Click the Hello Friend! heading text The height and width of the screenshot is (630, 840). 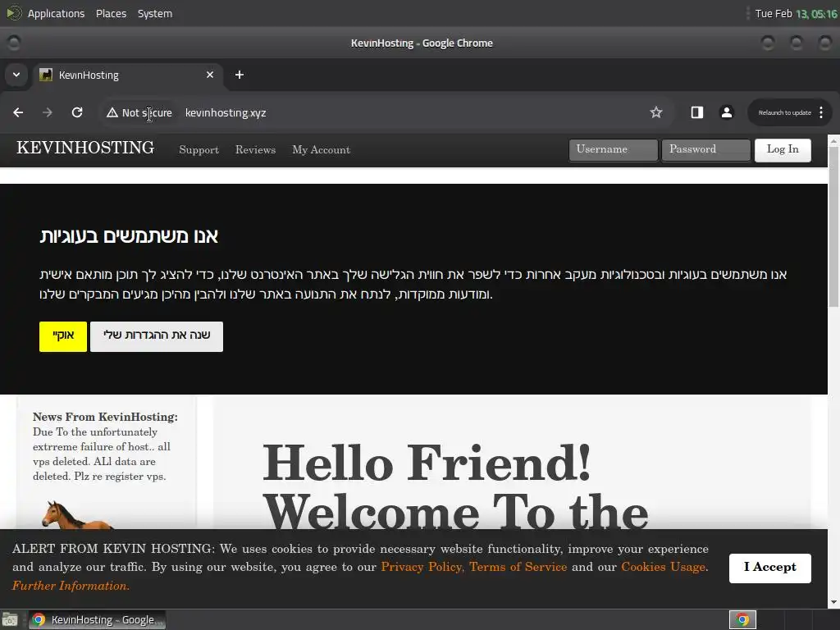point(427,463)
